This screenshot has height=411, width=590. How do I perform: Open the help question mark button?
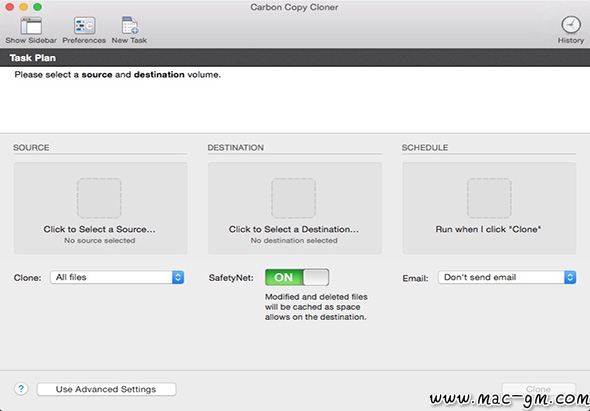[21, 389]
